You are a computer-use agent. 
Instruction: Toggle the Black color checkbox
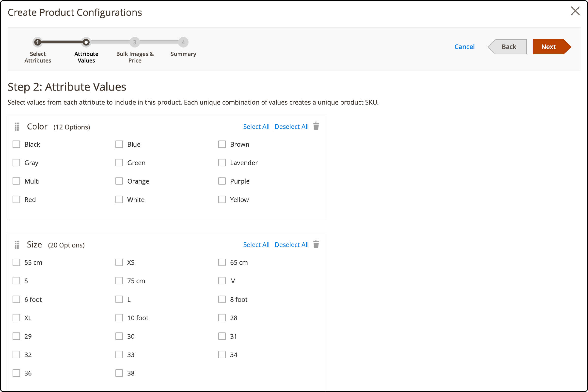click(x=16, y=144)
